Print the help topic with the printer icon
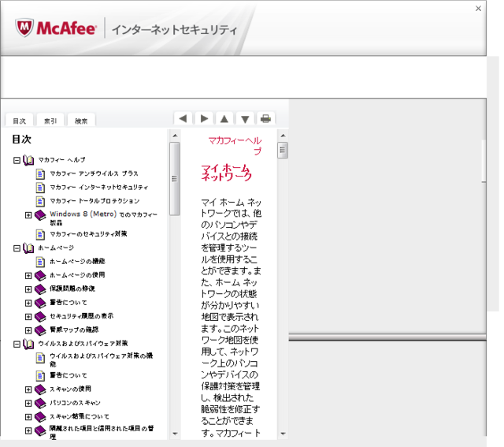 tap(265, 118)
